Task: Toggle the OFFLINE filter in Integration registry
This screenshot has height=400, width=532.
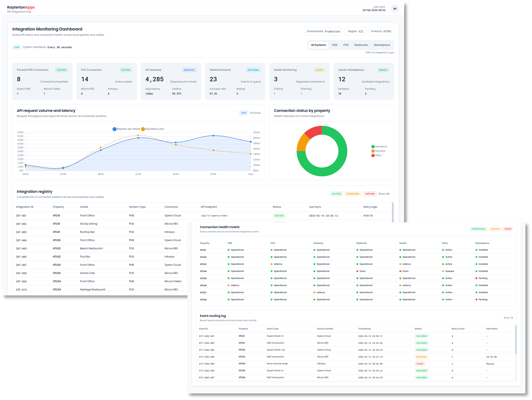Action: point(370,194)
